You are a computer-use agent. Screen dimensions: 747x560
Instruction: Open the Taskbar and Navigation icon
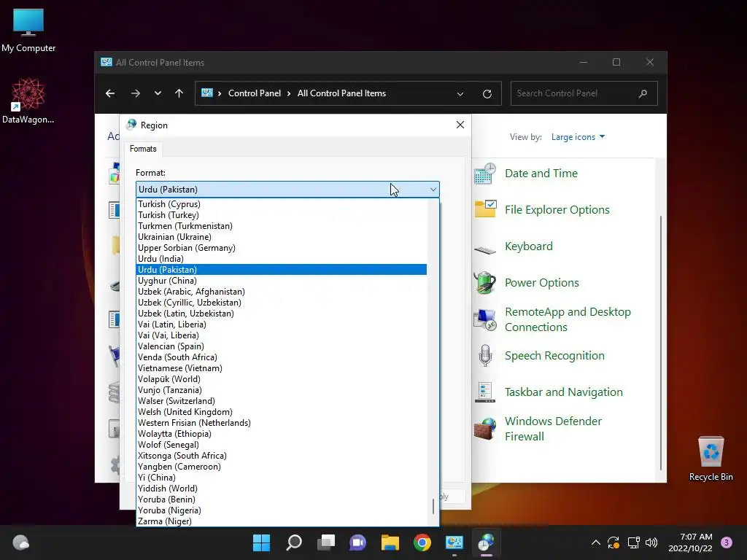pos(485,392)
